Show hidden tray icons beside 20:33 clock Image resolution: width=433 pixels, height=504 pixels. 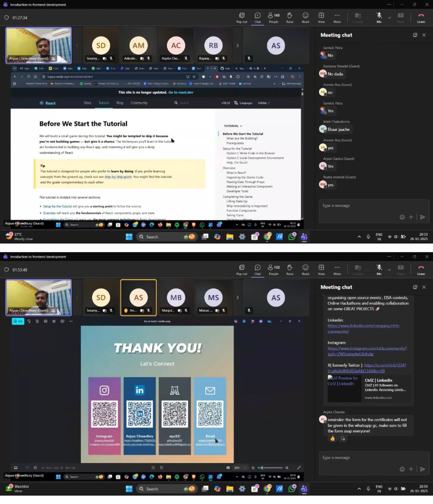[359, 237]
